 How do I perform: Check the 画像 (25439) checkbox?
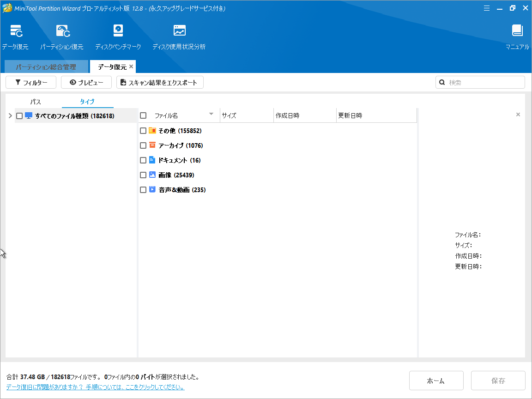coord(143,175)
